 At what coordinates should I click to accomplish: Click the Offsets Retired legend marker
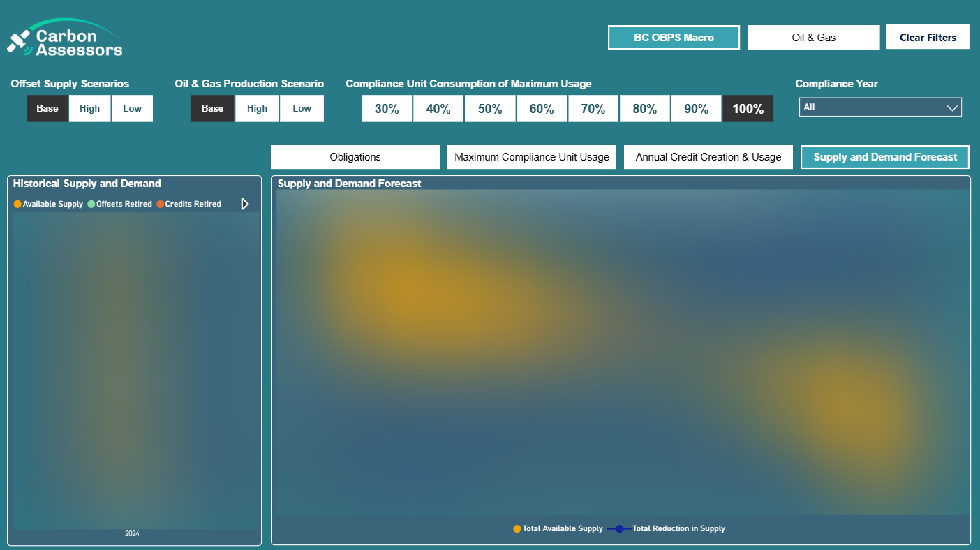tap(91, 204)
